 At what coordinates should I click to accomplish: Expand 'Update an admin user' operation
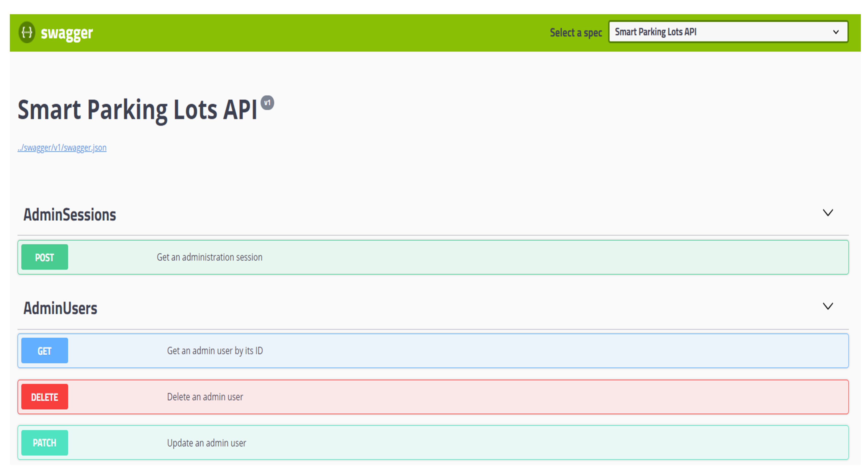pyautogui.click(x=206, y=443)
